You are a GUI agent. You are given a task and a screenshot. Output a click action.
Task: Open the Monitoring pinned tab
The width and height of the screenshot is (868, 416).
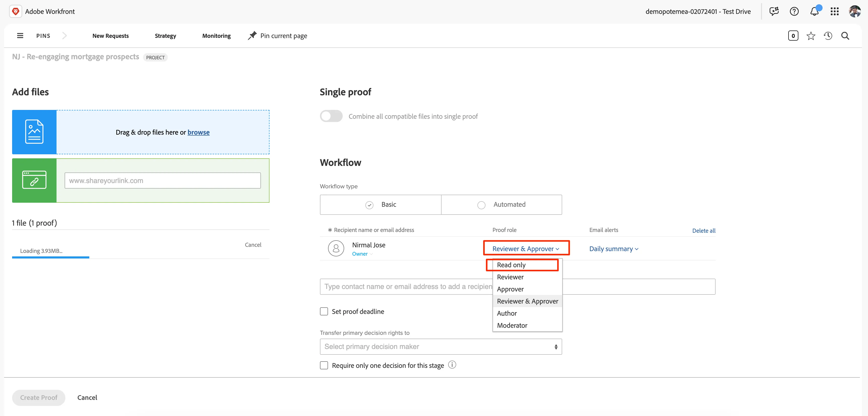pyautogui.click(x=216, y=36)
